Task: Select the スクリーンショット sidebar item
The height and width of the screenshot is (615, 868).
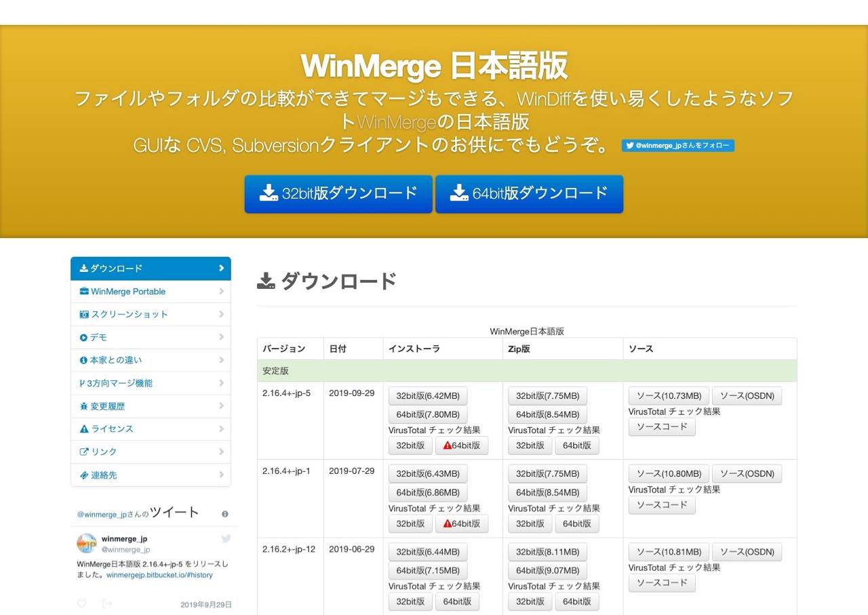Action: tap(151, 315)
